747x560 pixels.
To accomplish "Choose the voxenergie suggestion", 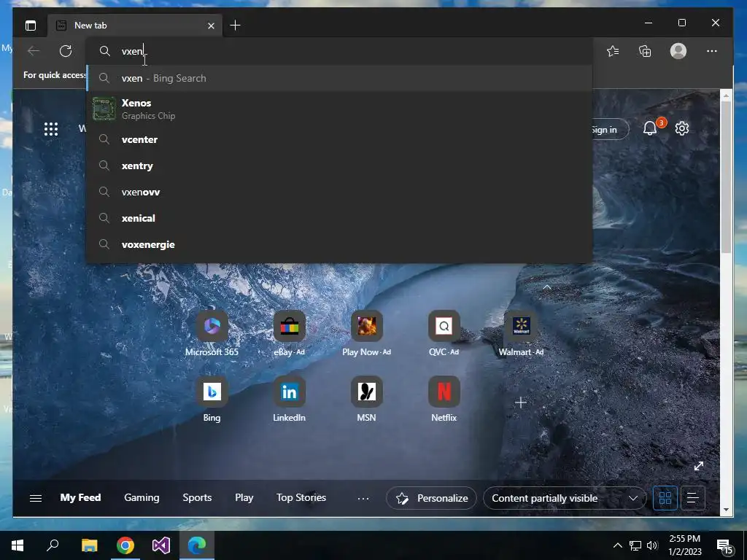I will pos(339,244).
